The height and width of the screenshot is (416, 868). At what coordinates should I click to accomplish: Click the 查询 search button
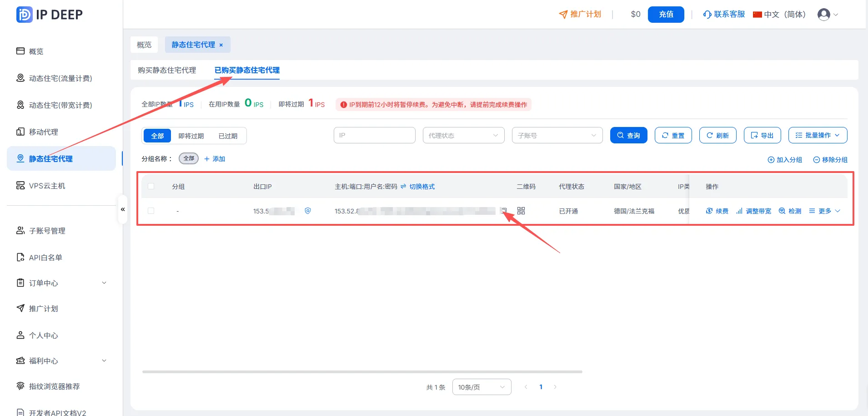[629, 135]
